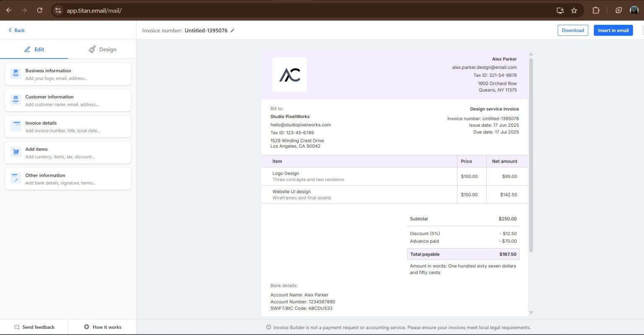Click 'SWIFT/BIC Code: ABCDUS33' bank detail
This screenshot has height=335, width=644.
(x=301, y=308)
